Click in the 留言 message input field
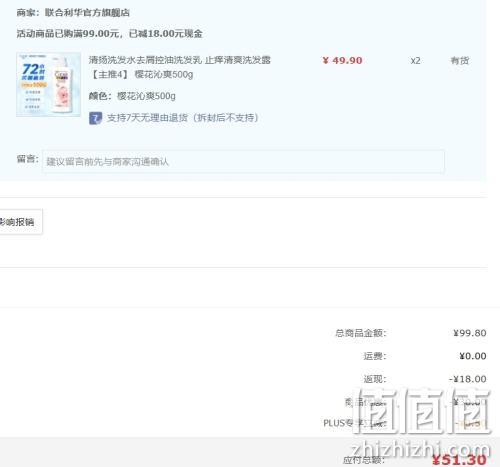 click(243, 162)
